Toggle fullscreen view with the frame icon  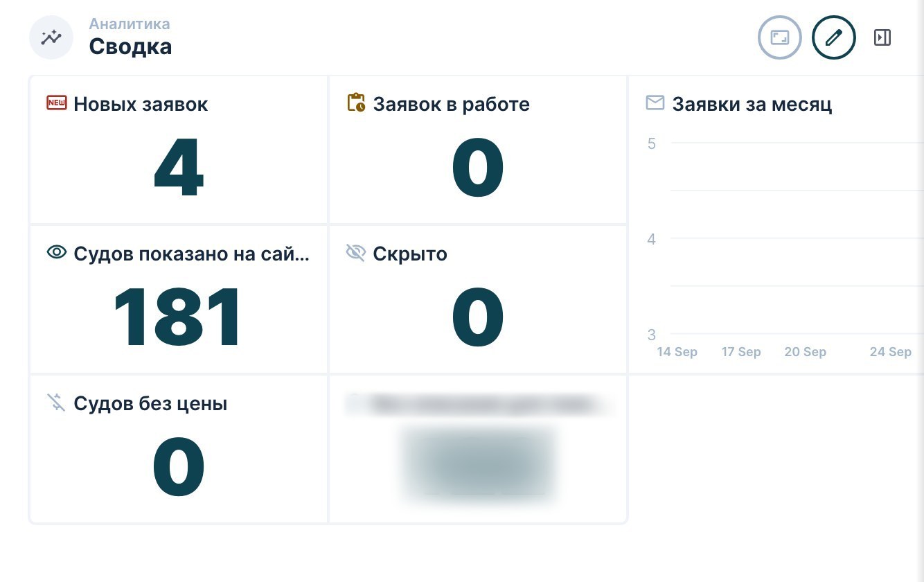tap(780, 37)
